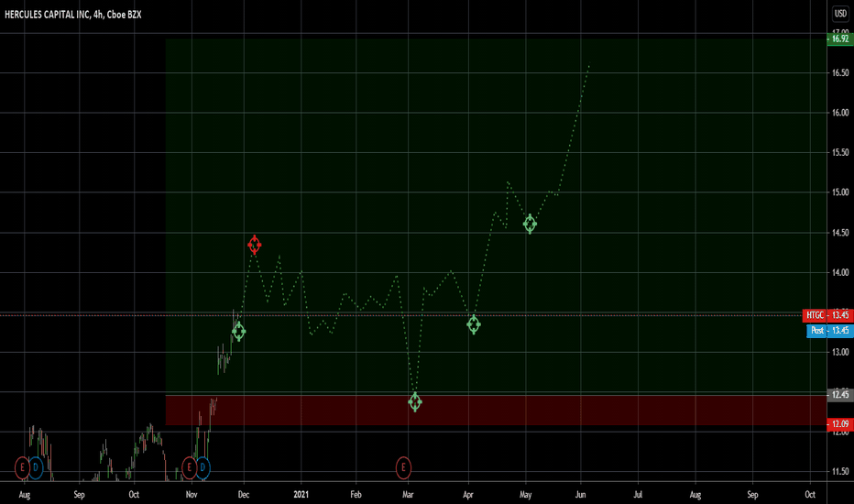The height and width of the screenshot is (504, 854).
Task: Click the red target marker near December
Action: [x=255, y=245]
